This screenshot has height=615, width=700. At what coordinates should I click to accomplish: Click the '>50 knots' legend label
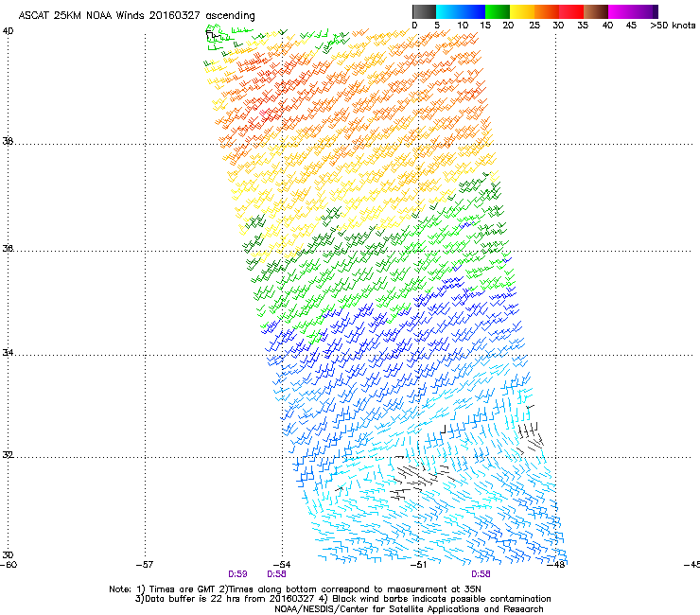(x=673, y=26)
